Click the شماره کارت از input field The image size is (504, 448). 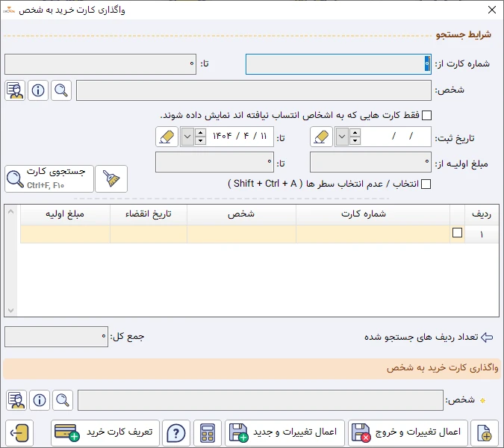tap(338, 64)
